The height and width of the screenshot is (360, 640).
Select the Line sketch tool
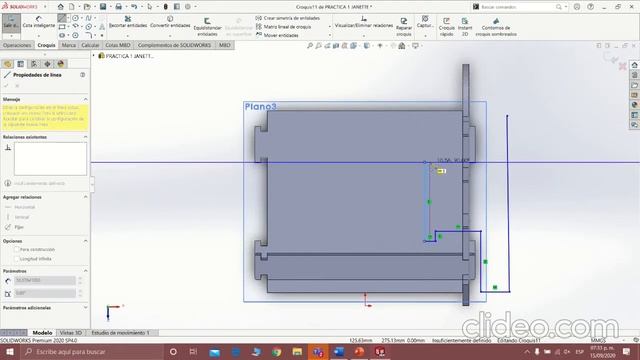coord(62,18)
